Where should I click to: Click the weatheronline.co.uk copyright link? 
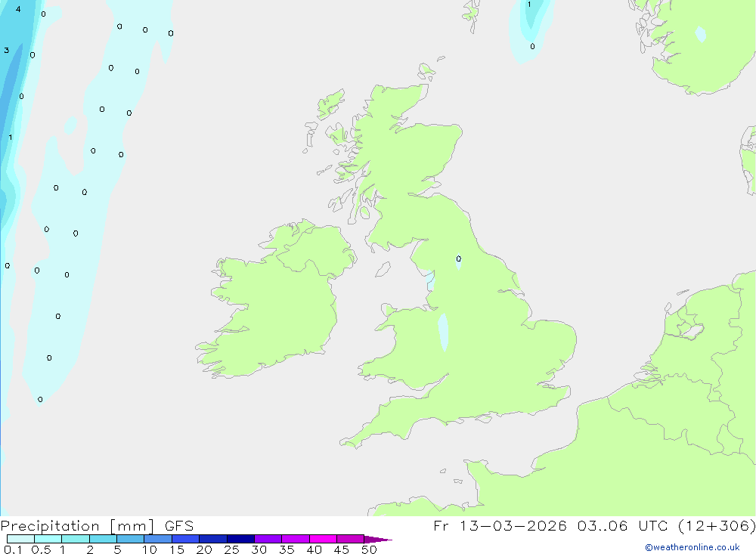[692, 547]
